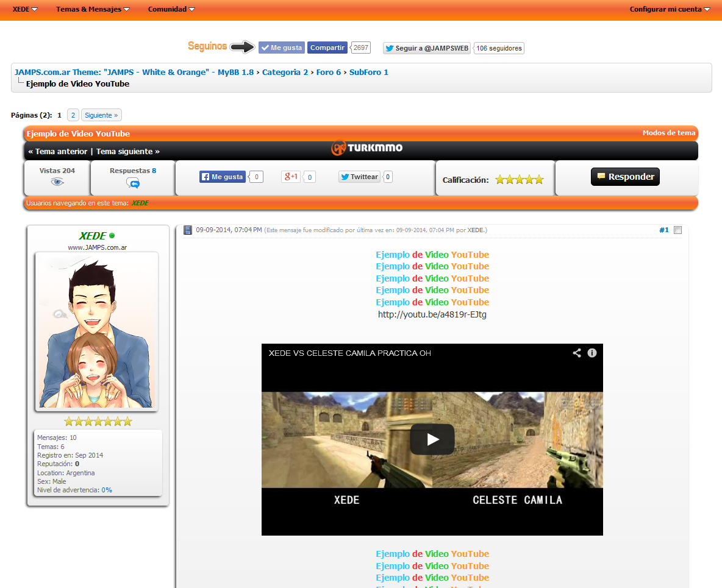Click the Siguiente » page link
This screenshot has width=722, height=588.
coord(101,115)
